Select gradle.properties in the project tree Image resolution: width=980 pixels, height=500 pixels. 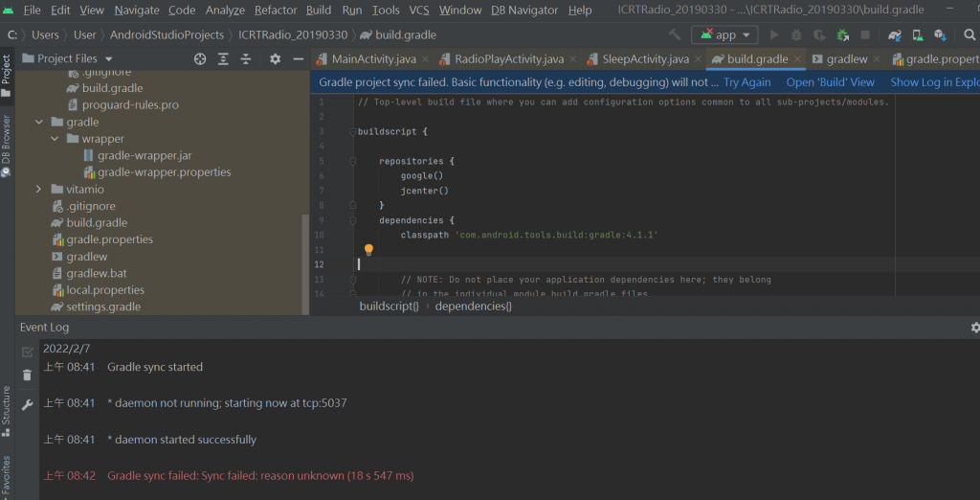[110, 239]
